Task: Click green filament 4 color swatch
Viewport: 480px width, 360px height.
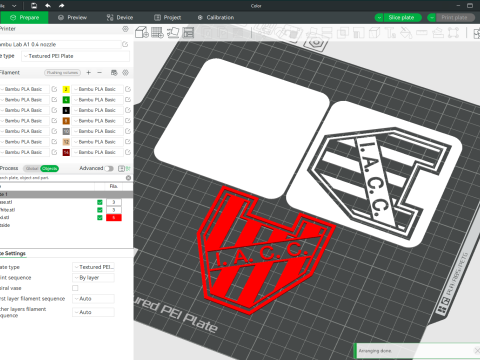Action: (x=66, y=100)
